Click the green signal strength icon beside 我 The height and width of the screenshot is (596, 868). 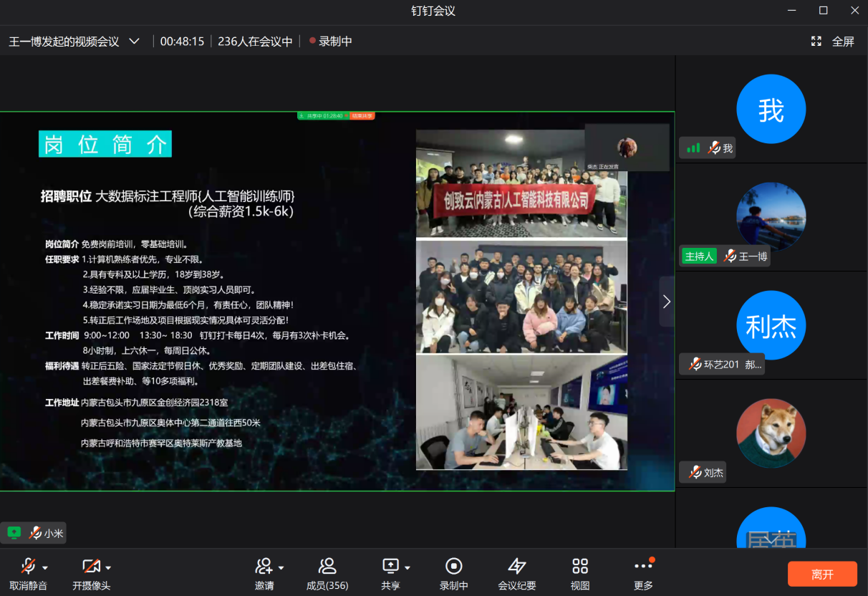[x=693, y=148]
